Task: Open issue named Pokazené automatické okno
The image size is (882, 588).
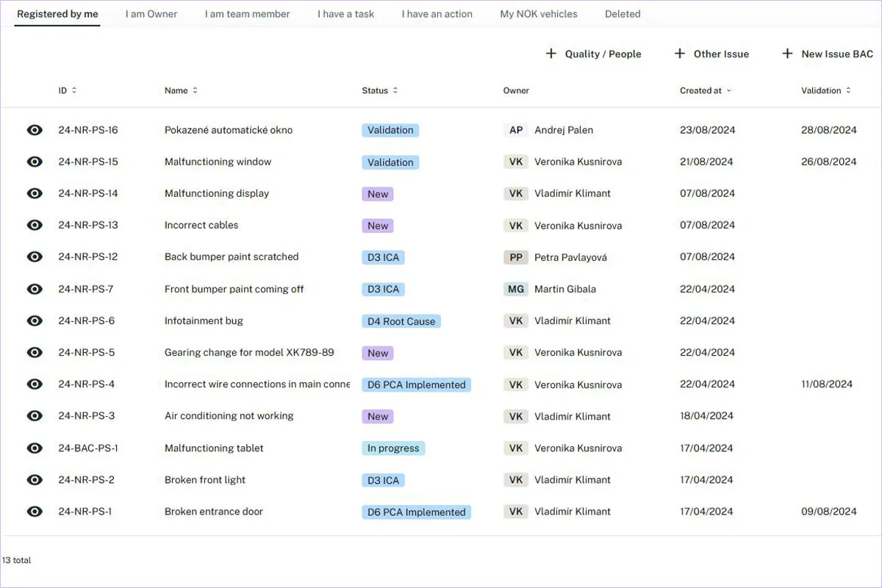Action: [229, 130]
